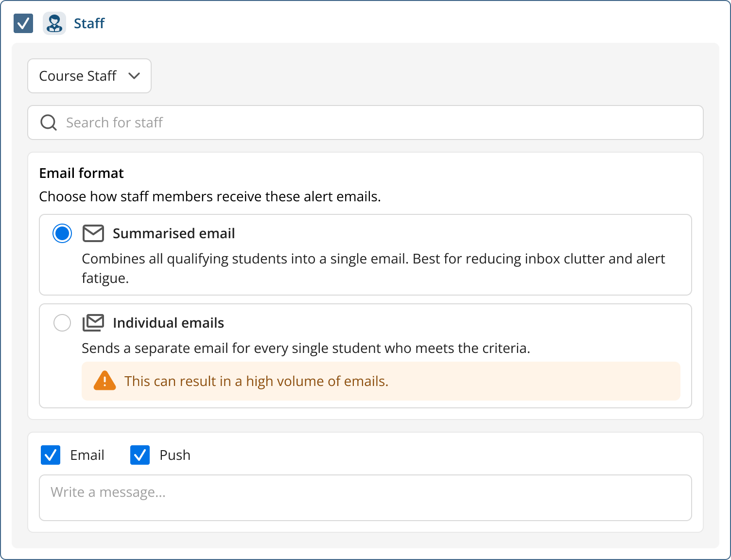Image resolution: width=731 pixels, height=560 pixels.
Task: Click the Write a message text area
Action: (365, 498)
